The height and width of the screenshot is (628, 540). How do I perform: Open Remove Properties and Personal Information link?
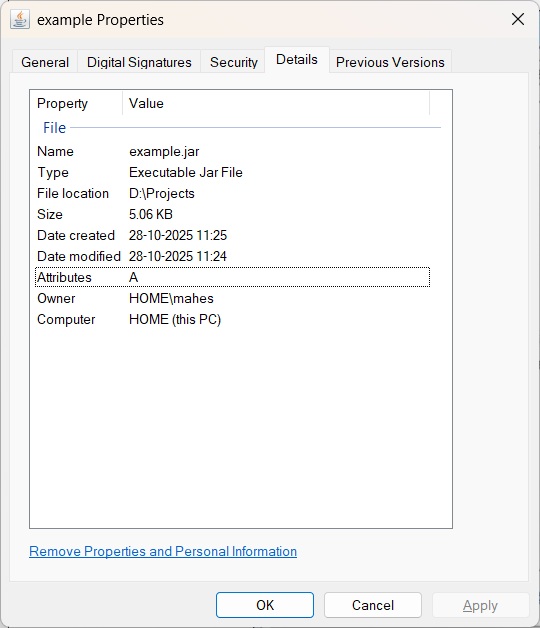163,552
